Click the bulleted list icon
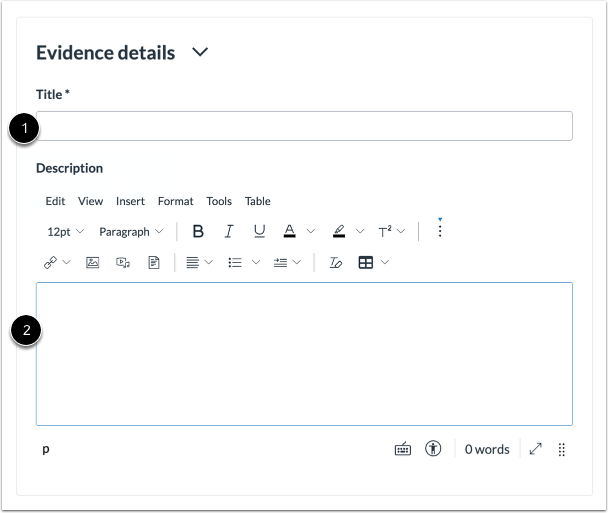 click(x=235, y=263)
